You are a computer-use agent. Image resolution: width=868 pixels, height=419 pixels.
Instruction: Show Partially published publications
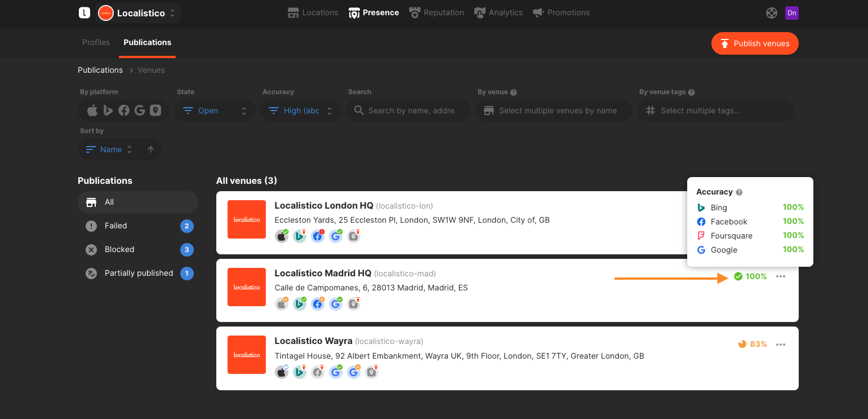(x=138, y=273)
